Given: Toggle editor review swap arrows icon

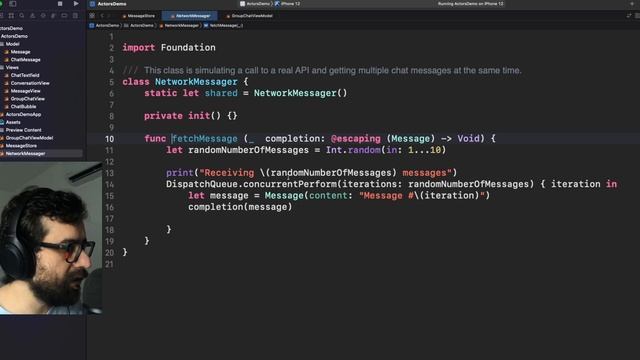Looking at the screenshot, I should pyautogui.click(x=629, y=16).
